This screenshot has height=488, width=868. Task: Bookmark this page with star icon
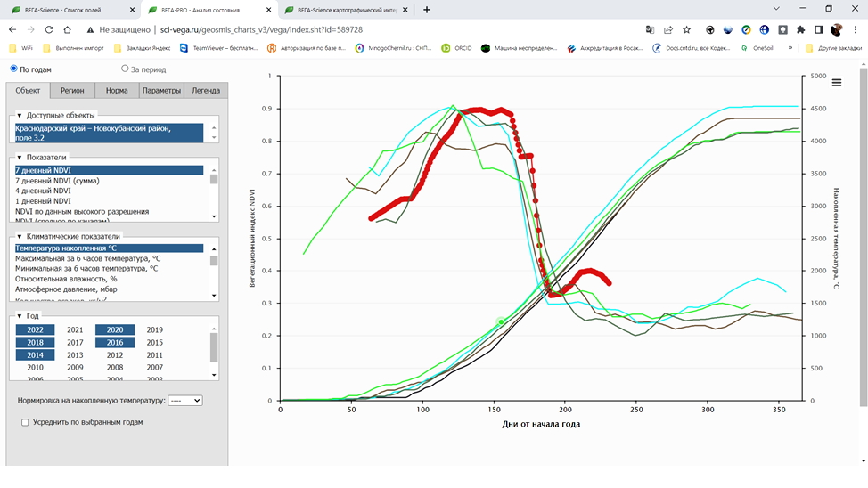(x=686, y=30)
